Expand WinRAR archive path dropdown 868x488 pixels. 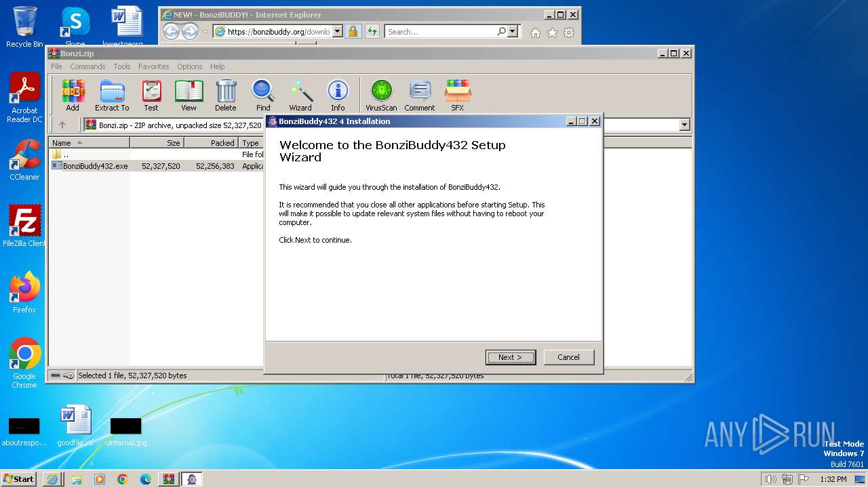click(x=684, y=125)
